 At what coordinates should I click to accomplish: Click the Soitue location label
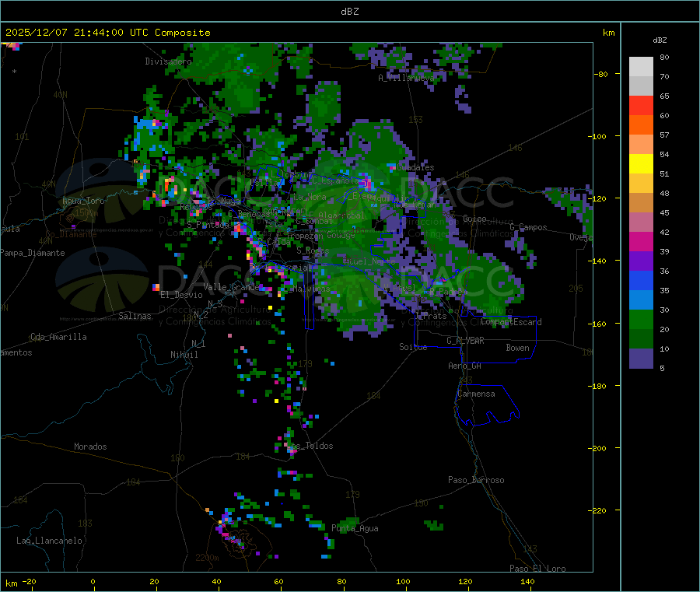(x=413, y=347)
